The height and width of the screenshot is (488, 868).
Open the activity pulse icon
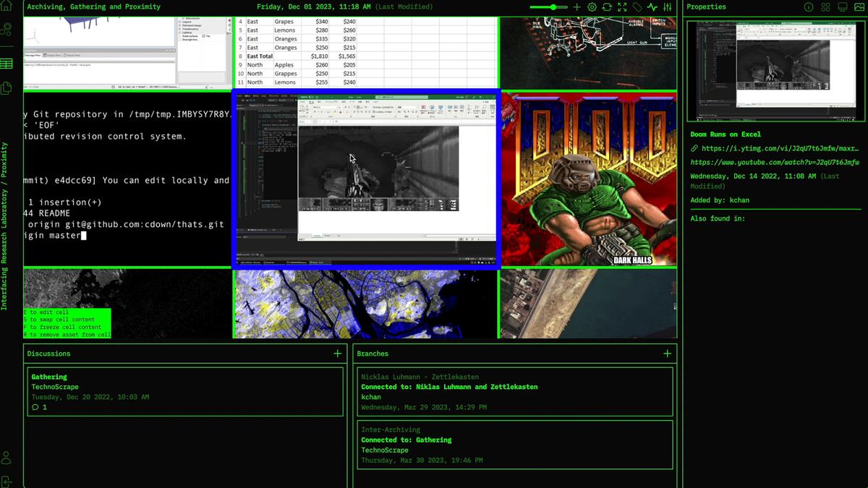tap(652, 7)
